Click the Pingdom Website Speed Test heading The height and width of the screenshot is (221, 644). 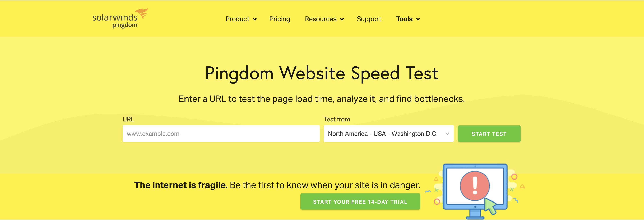tap(322, 73)
